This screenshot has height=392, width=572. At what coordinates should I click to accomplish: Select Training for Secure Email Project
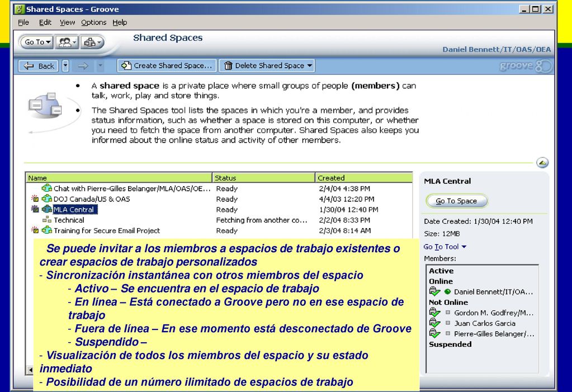107,231
